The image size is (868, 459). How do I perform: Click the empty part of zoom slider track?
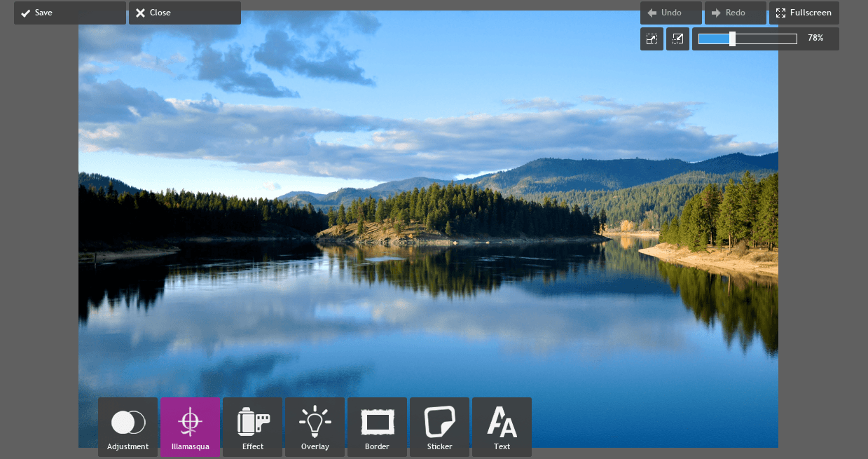(x=766, y=39)
